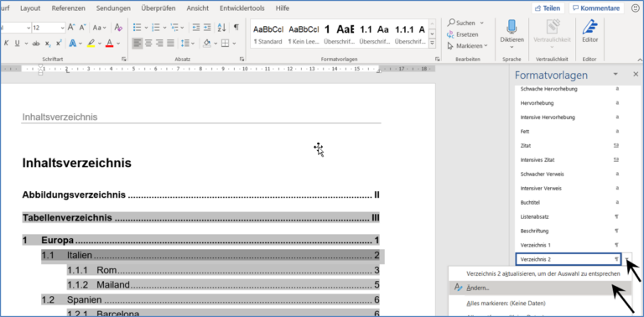This screenshot has width=644, height=317.
Task: Switch to the Entwicklertools ribbon tab
Action: pyautogui.click(x=241, y=8)
